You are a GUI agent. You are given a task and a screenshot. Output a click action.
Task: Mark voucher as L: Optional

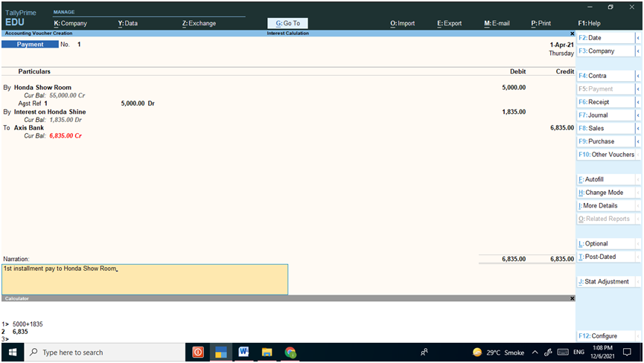(x=606, y=244)
